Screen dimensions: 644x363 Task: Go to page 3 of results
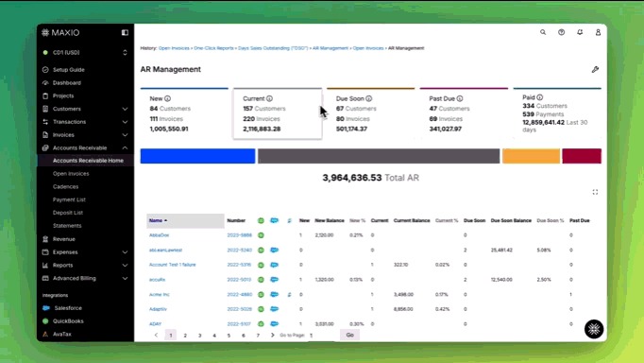[x=199, y=336]
